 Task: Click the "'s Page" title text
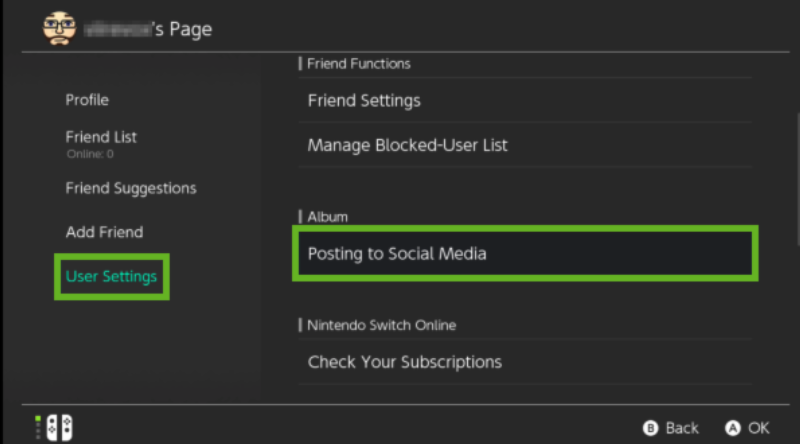[183, 29]
